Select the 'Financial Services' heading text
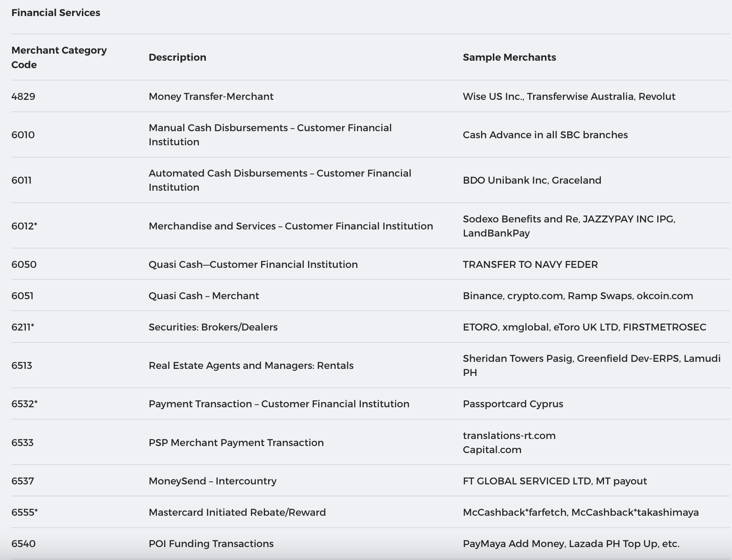732x560 pixels. click(x=56, y=13)
